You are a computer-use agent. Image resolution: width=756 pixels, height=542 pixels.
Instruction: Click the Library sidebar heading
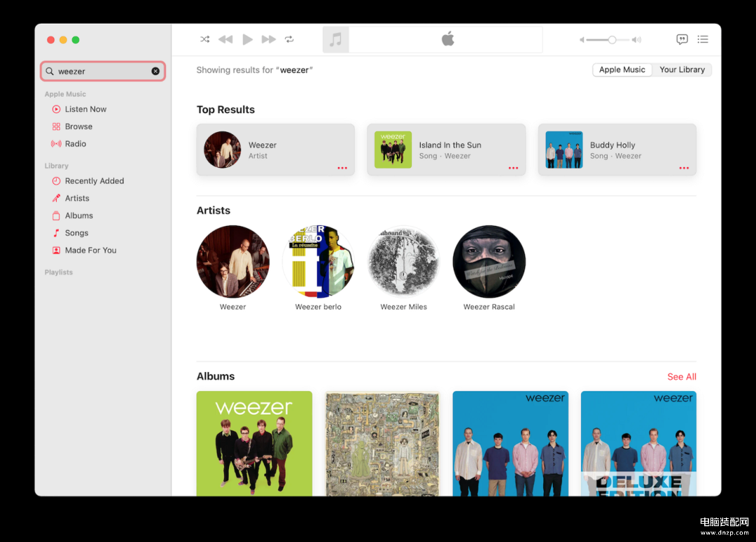click(57, 166)
